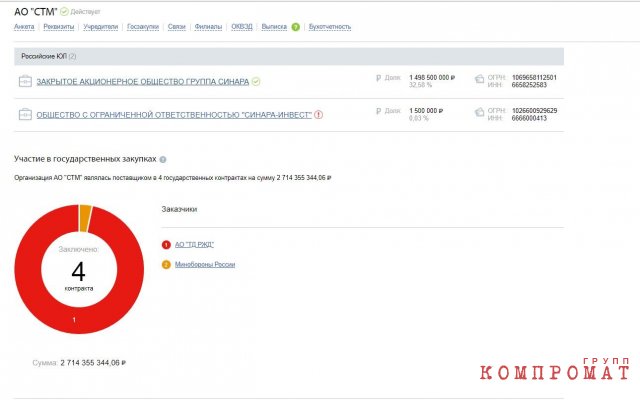Open the ОКВЭД tab
Image resolution: width=640 pixels, height=400 pixels.
point(242,27)
